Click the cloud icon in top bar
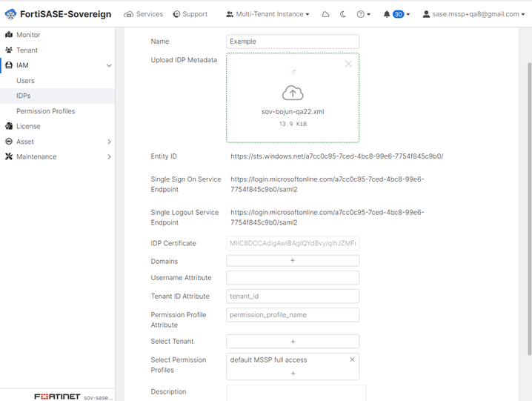 pyautogui.click(x=325, y=14)
